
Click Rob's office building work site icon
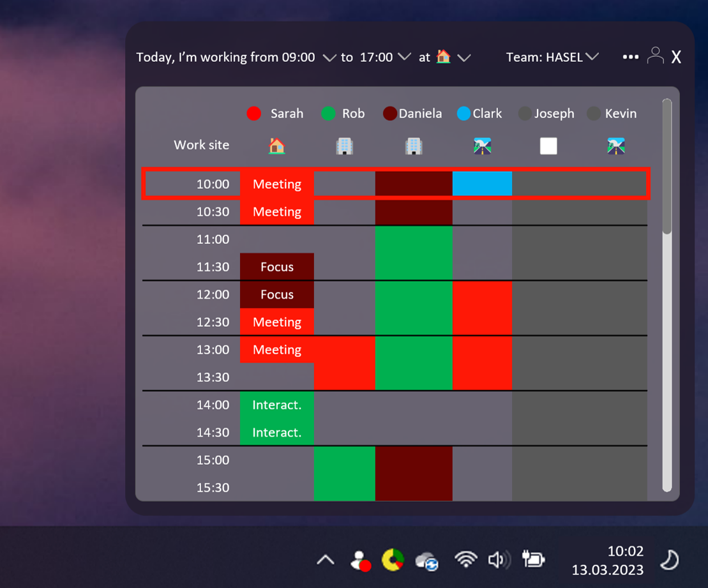click(x=344, y=146)
